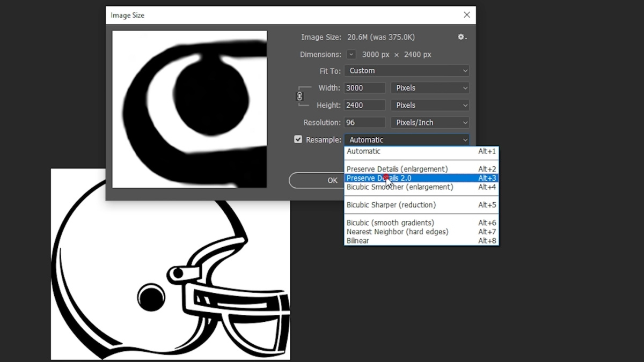
Task: Open the Resolution Pixels/Inch dropdown
Action: tap(430, 122)
